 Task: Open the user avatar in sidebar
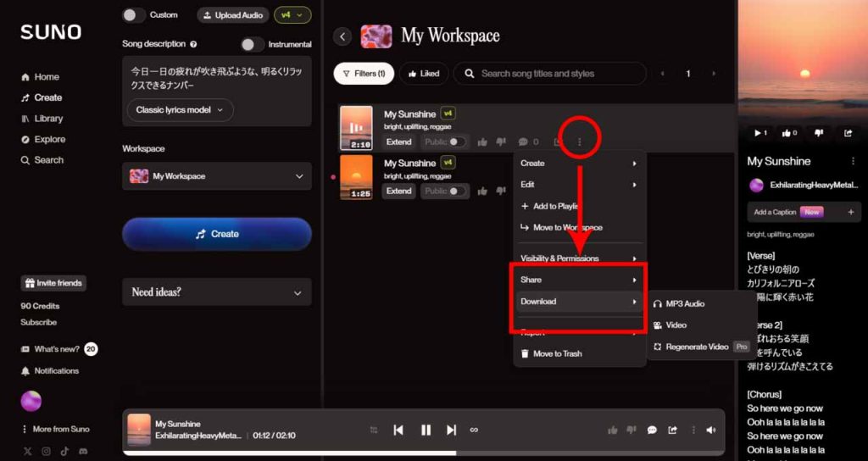tap(31, 401)
